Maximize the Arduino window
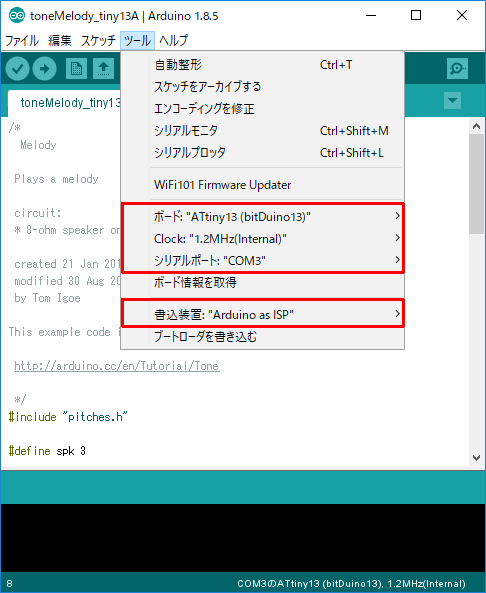Image resolution: width=486 pixels, height=593 pixels. [416, 16]
